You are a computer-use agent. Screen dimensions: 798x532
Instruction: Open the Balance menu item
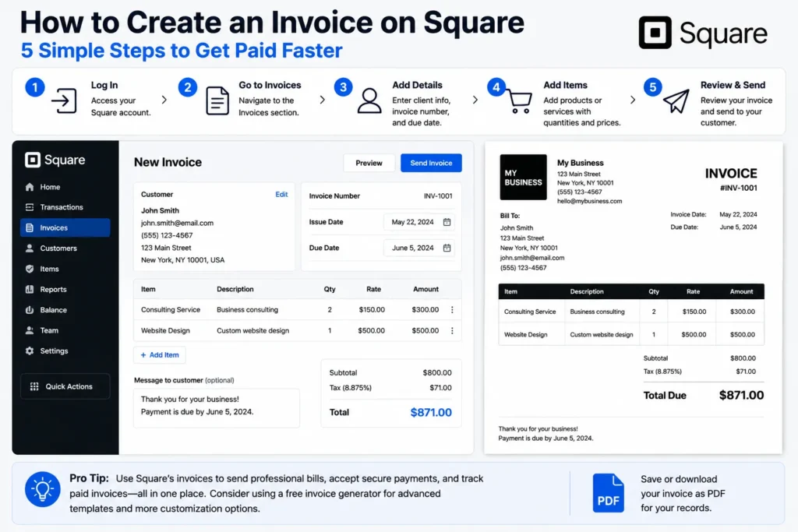[65, 310]
